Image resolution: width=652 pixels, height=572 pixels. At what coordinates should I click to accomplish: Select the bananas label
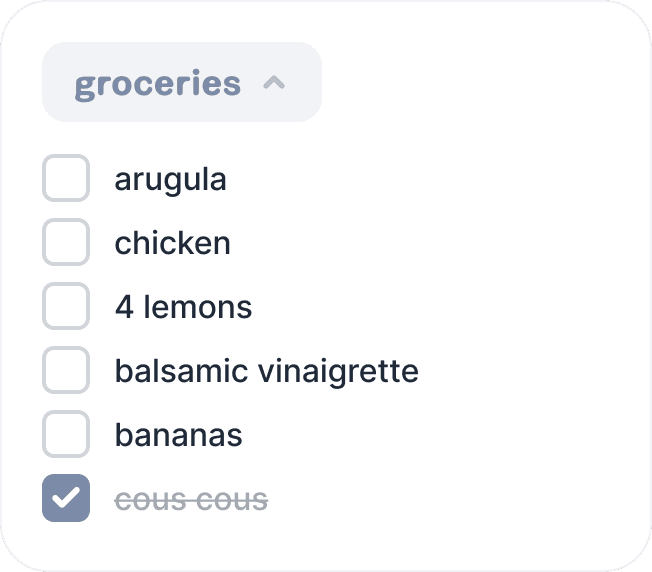pos(178,436)
